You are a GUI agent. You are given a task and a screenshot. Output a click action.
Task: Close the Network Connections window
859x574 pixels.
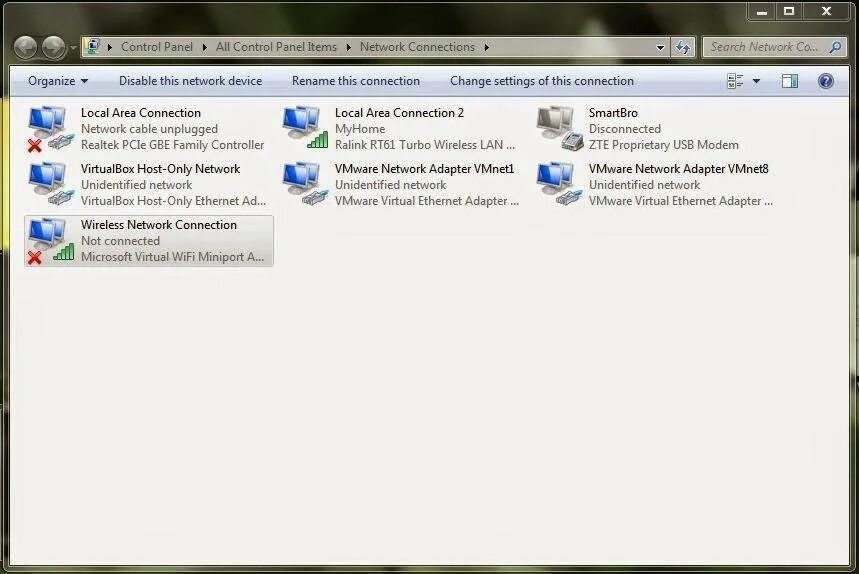click(x=826, y=11)
